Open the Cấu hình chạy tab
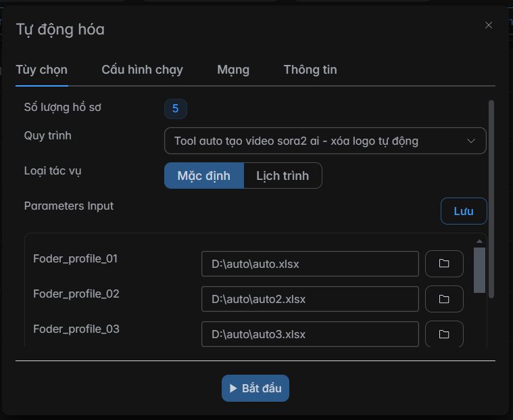 coord(142,70)
